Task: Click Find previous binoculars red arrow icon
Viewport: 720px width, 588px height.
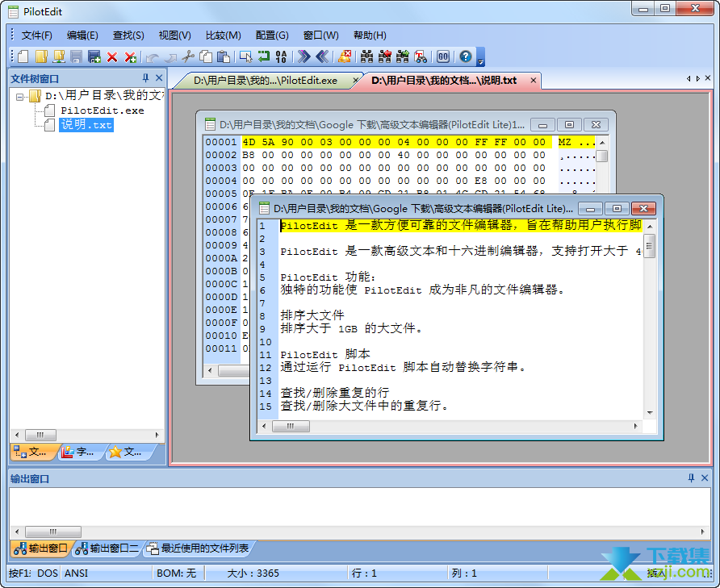Action: pos(385,56)
